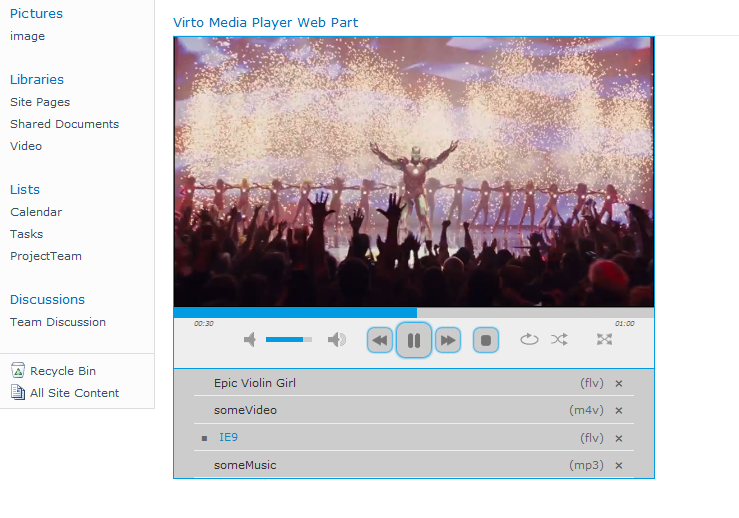This screenshot has width=739, height=518.
Task: Open the ProjectTeam list
Action: coord(46,256)
